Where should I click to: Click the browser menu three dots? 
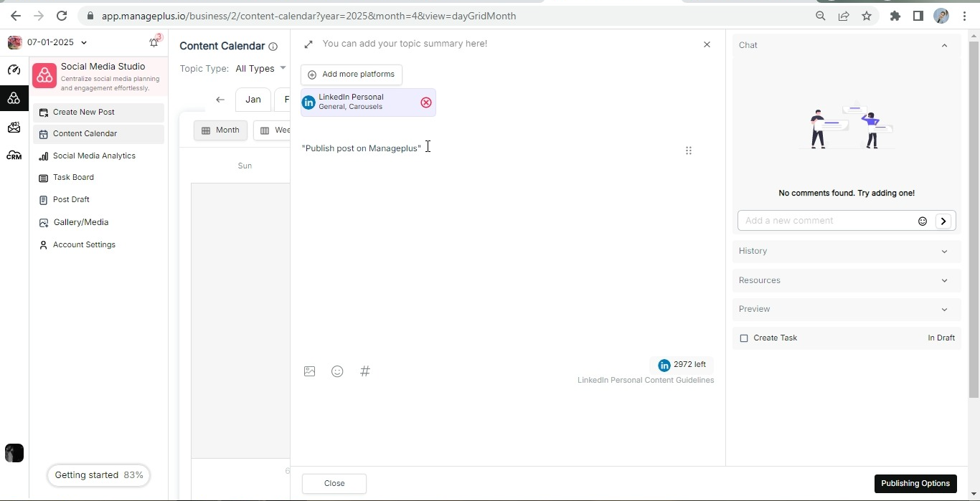coord(964,16)
